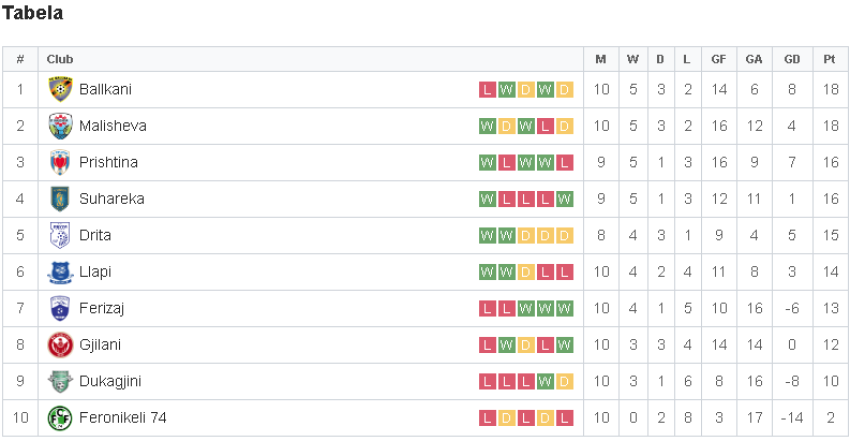Click the Dukagjini club crest
The width and height of the screenshot is (850, 441).
pos(60,381)
